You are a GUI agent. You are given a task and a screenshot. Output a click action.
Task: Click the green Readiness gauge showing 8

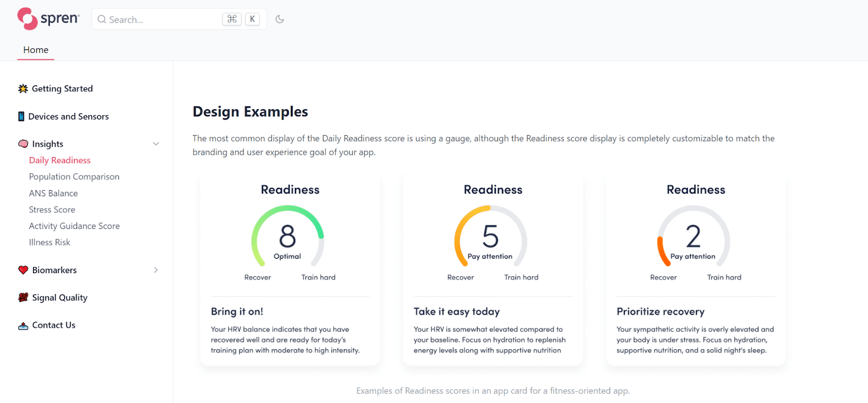tap(288, 237)
